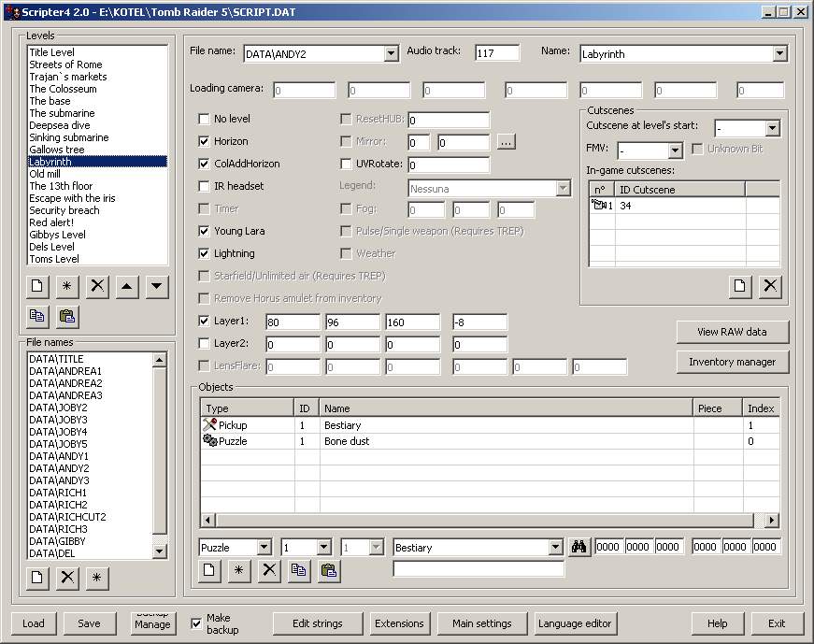
Task: Open Main settings
Action: coord(481,623)
